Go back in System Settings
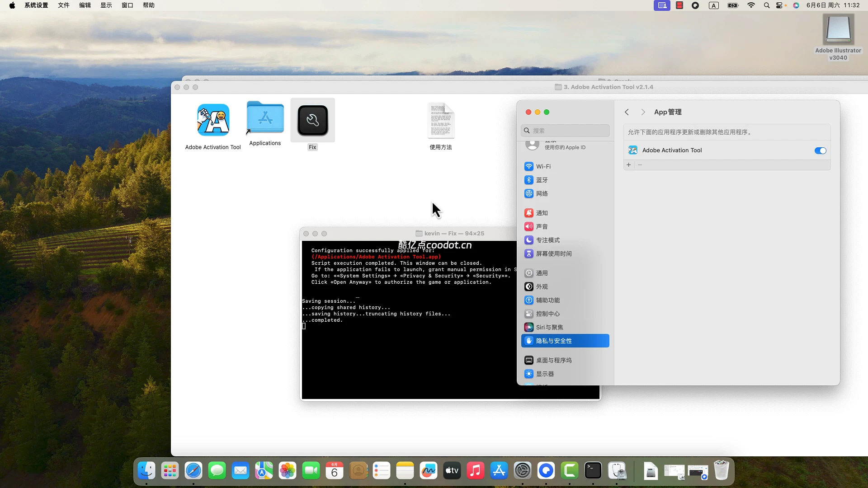 pyautogui.click(x=627, y=112)
